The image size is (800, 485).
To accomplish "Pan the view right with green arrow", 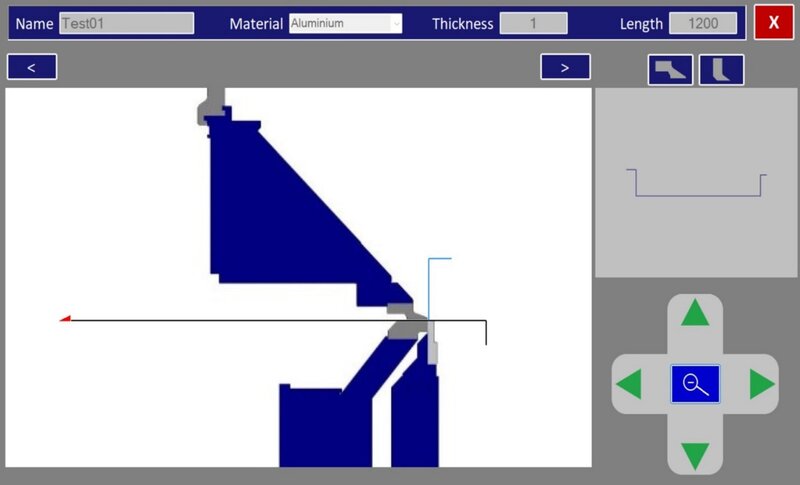I will (761, 384).
